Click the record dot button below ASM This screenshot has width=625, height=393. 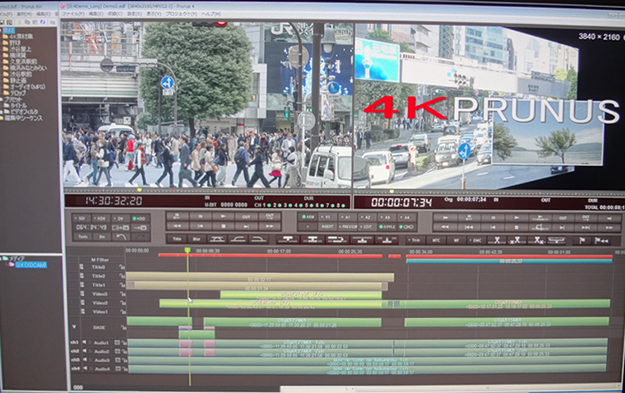(x=308, y=227)
